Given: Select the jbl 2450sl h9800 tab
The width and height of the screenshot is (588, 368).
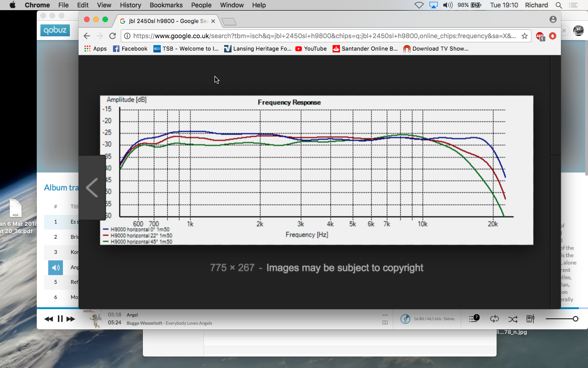Looking at the screenshot, I should click(168, 21).
